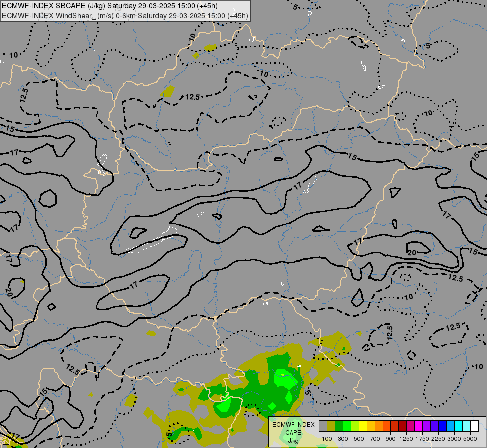The height and width of the screenshot is (448, 487).
Task: Click the CAPE label in the legend
Action: coord(293,433)
